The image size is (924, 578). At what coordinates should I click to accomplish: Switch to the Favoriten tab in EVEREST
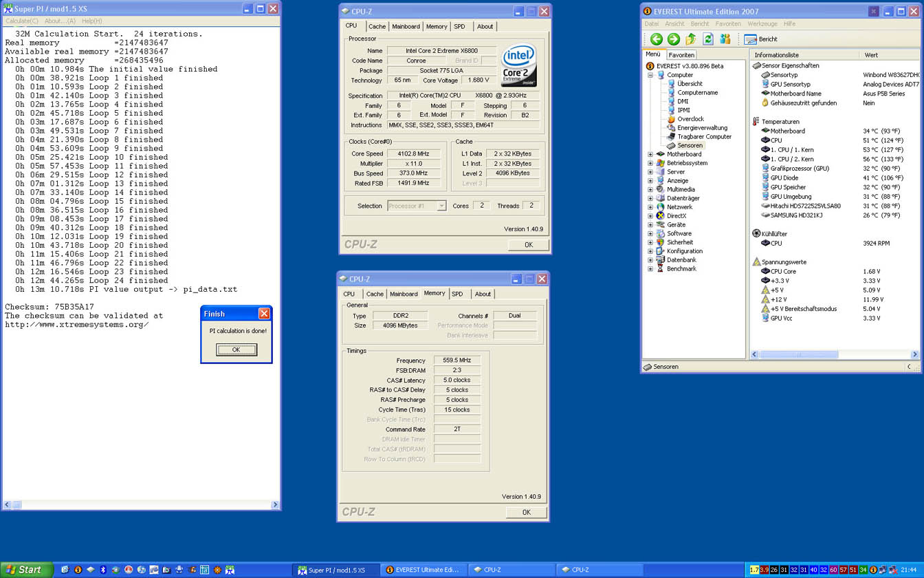click(681, 55)
